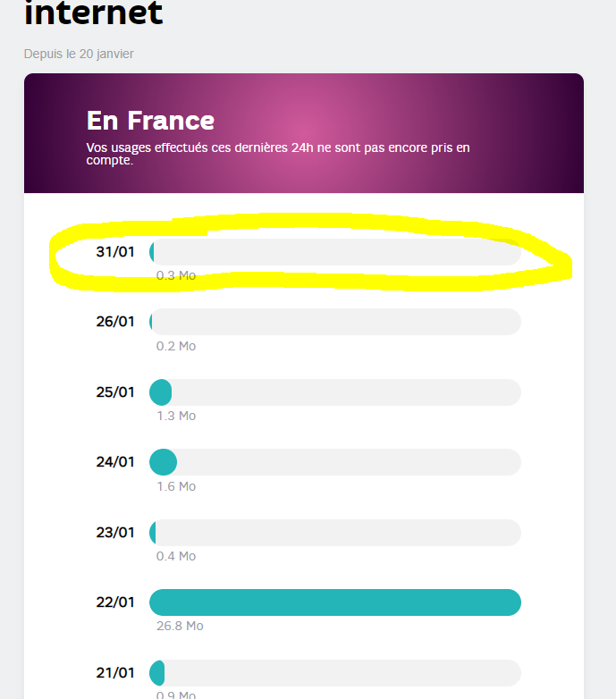Image resolution: width=616 pixels, height=699 pixels.
Task: Click the 21/01 usage progress bar
Action: point(335,673)
